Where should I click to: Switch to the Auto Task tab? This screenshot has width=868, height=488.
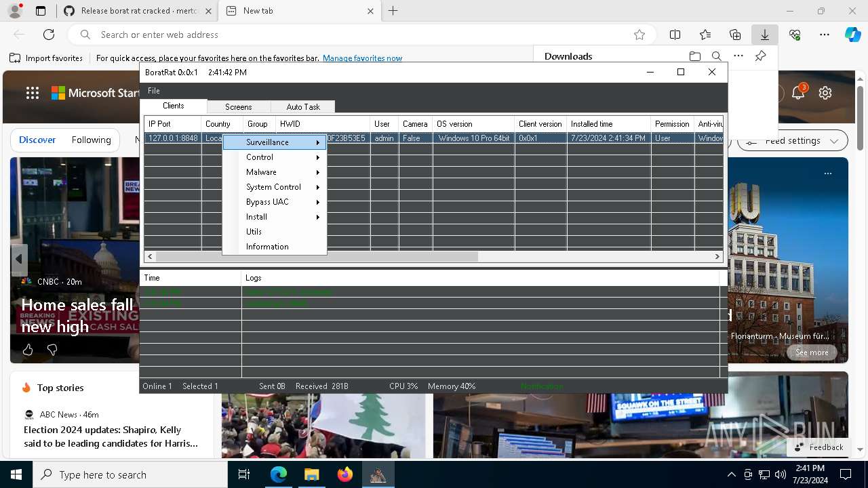click(303, 107)
